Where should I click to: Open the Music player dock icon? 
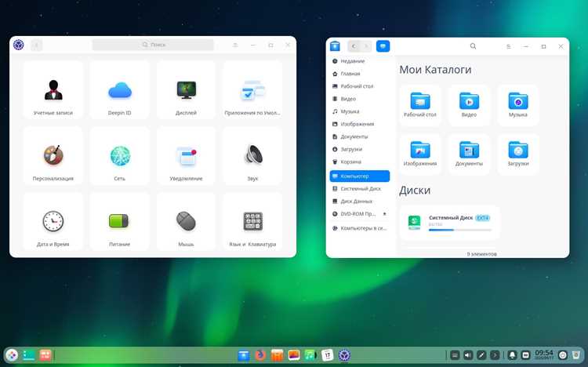pyautogui.click(x=310, y=354)
